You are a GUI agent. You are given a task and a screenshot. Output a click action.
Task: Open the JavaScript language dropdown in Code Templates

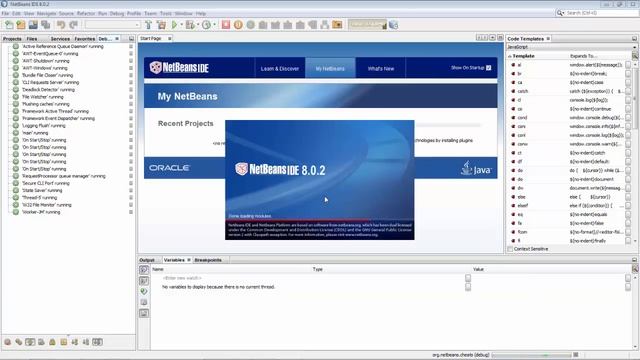(x=571, y=47)
